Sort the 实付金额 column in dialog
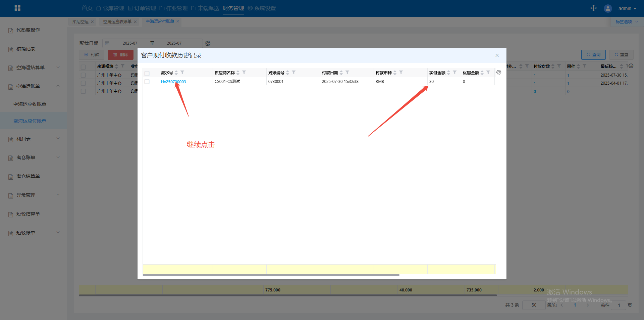 click(448, 73)
